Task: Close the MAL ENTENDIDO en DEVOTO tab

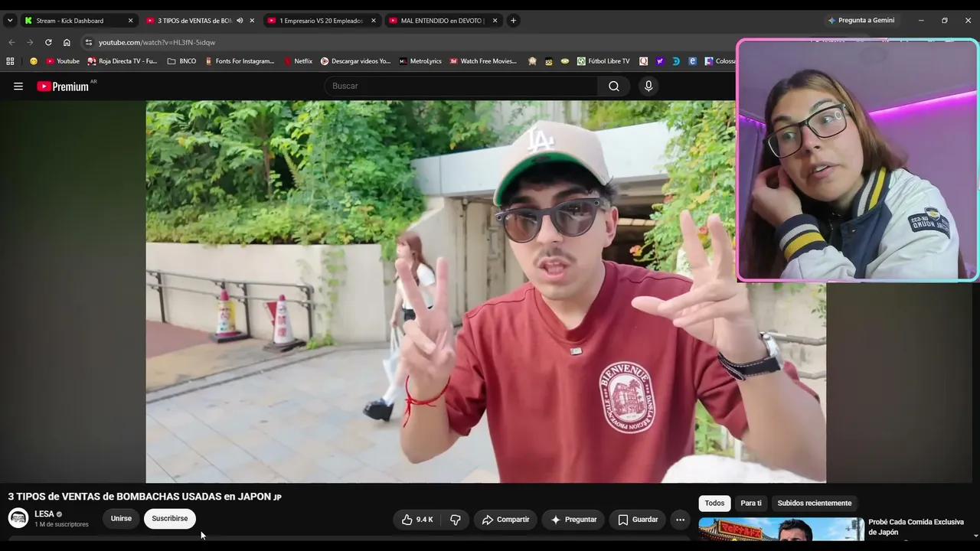Action: coord(495,21)
